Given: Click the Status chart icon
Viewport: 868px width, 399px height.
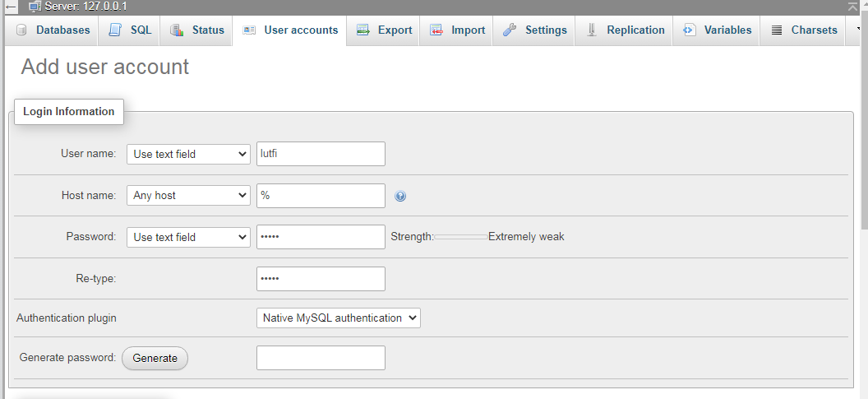Looking at the screenshot, I should pyautogui.click(x=177, y=30).
